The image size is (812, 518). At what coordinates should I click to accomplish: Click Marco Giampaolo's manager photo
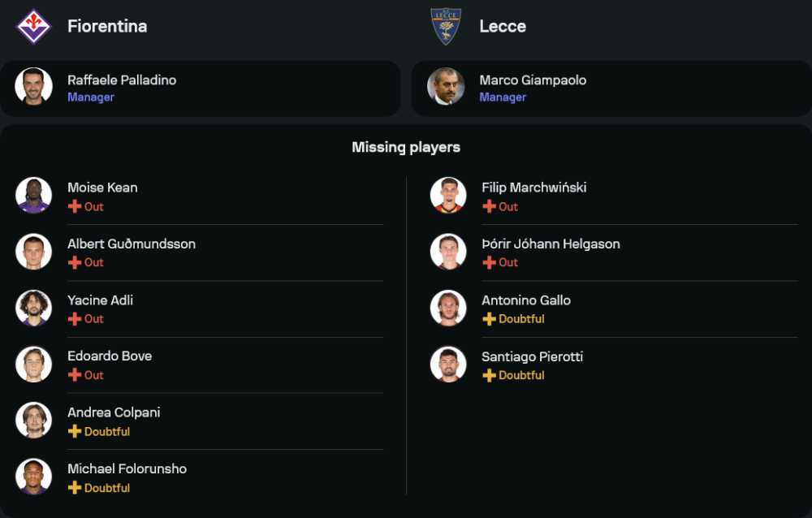click(446, 86)
